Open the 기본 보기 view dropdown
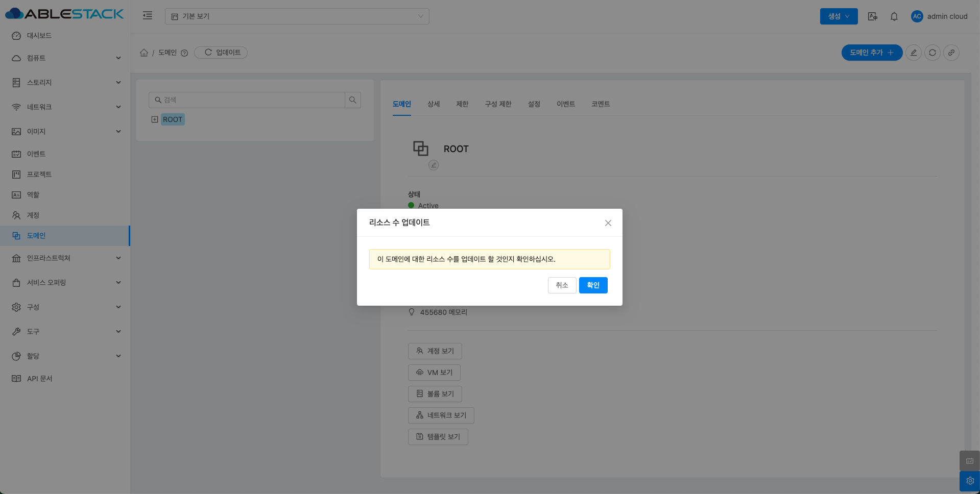 pos(297,16)
